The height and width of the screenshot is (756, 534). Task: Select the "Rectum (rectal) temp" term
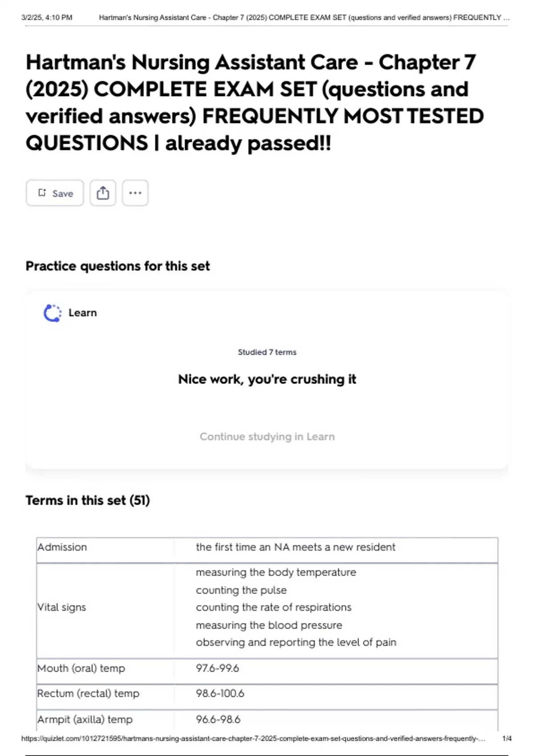point(89,694)
